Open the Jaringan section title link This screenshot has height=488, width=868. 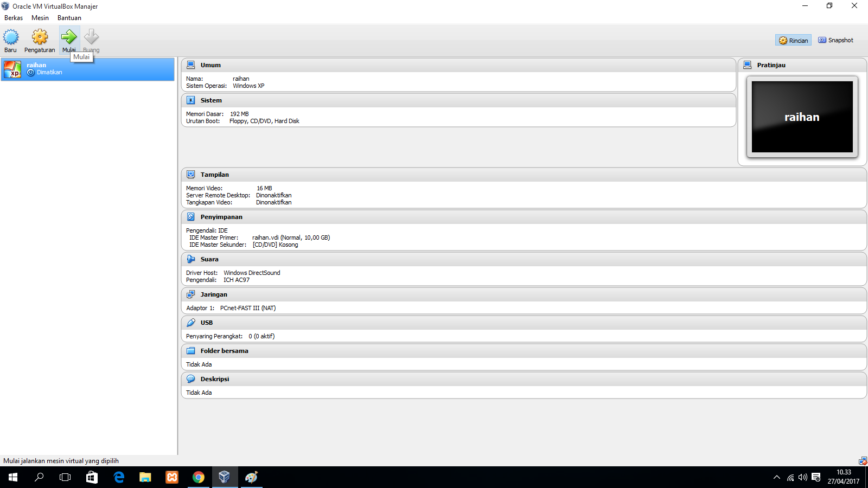[214, 294]
